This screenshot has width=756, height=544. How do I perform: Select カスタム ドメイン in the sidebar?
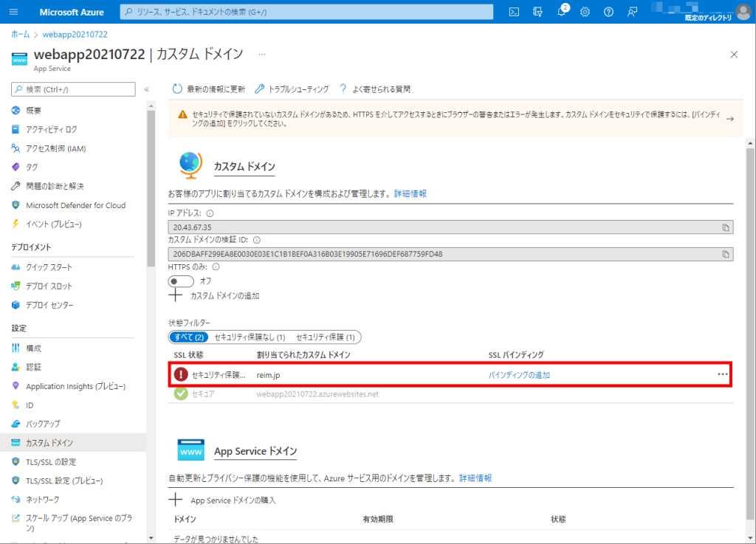pos(73,443)
